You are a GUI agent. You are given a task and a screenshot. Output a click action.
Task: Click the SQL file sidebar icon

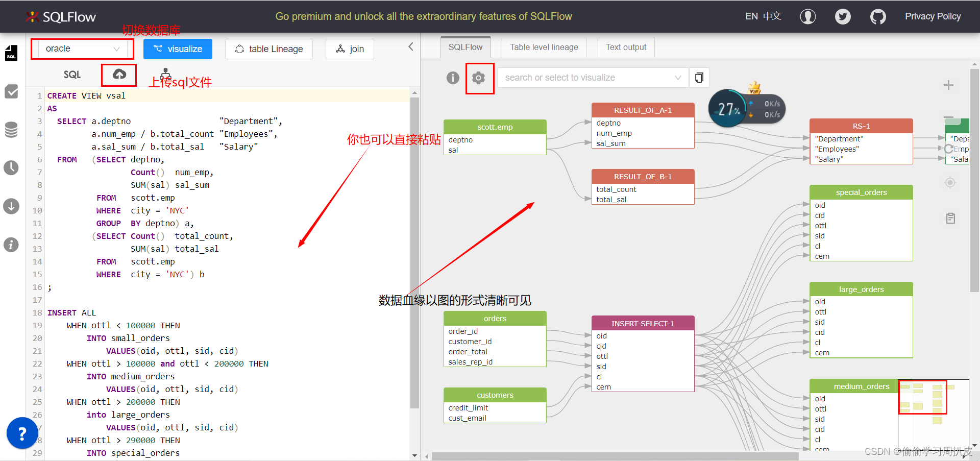pos(11,53)
